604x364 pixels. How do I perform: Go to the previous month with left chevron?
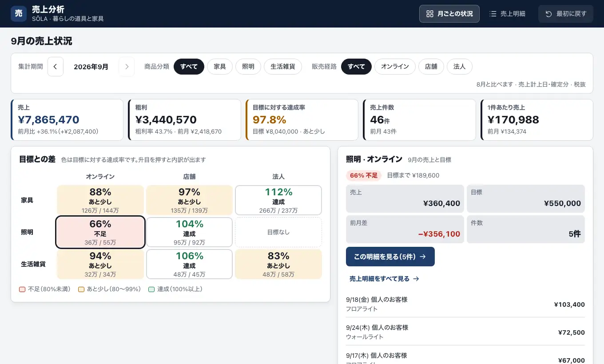(x=56, y=67)
